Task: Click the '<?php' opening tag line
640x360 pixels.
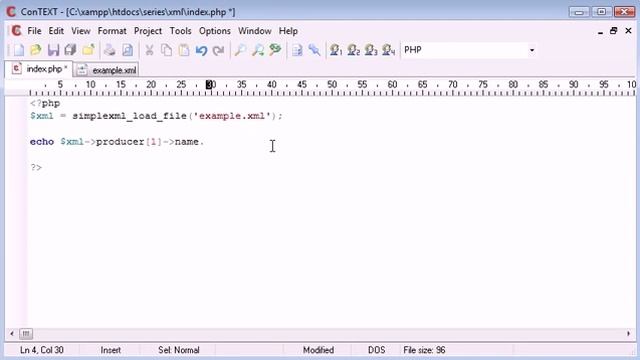Action: 45,104
